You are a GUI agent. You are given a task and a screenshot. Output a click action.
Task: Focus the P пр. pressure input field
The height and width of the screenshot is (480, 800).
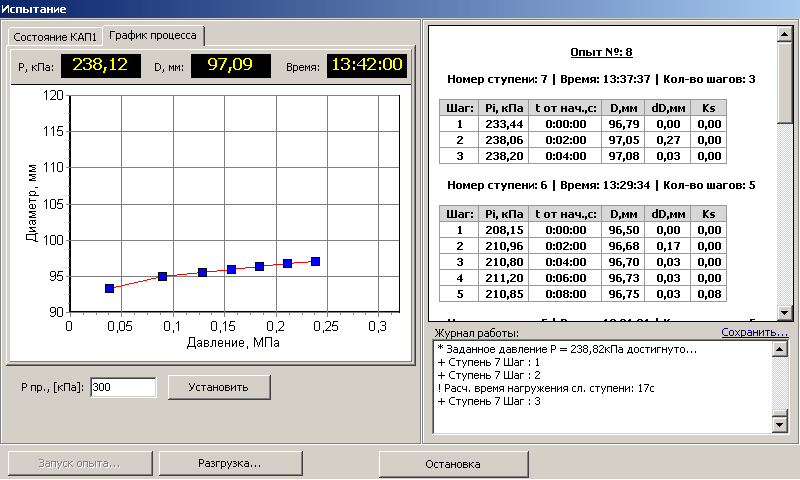click(x=122, y=386)
